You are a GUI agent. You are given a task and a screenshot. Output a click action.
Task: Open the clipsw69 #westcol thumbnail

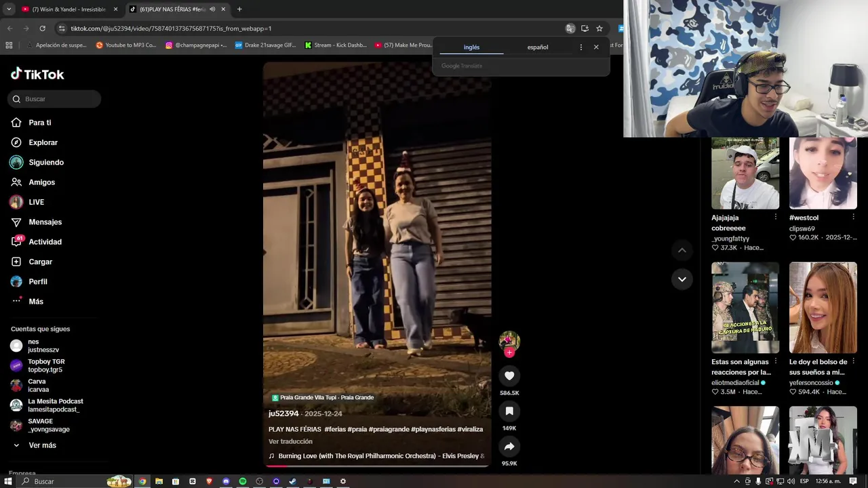823,173
